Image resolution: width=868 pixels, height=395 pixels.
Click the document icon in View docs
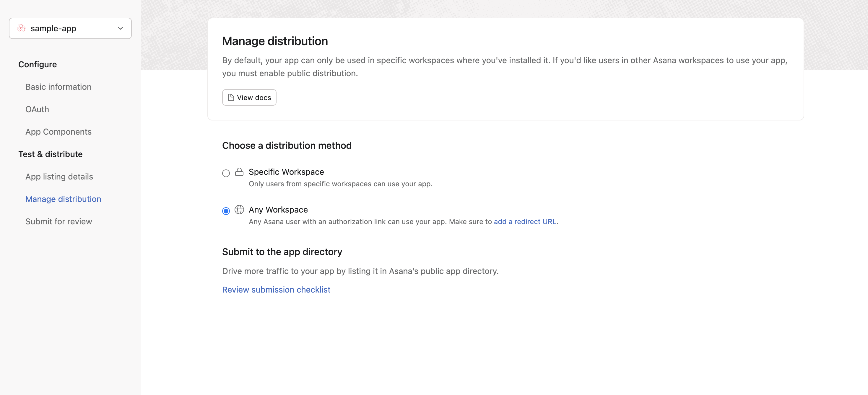click(231, 98)
